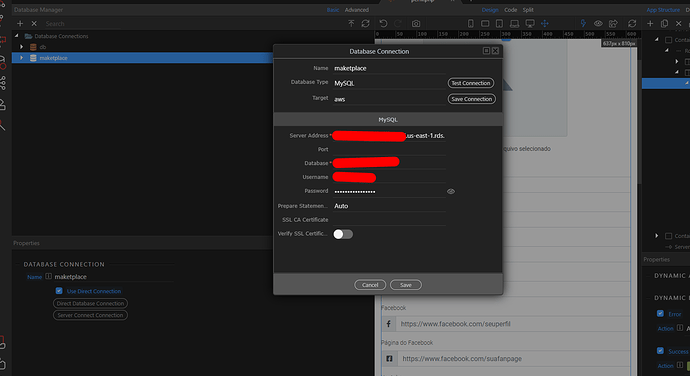Screen dimensions: 690x376
Task: Click the camera screenshot icon
Action: [416, 24]
